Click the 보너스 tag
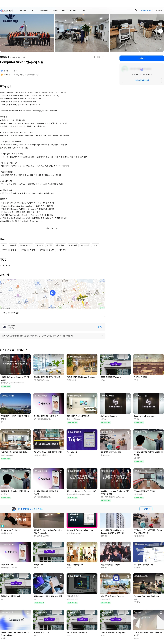The image size is (164, 644). (x=4, y=245)
